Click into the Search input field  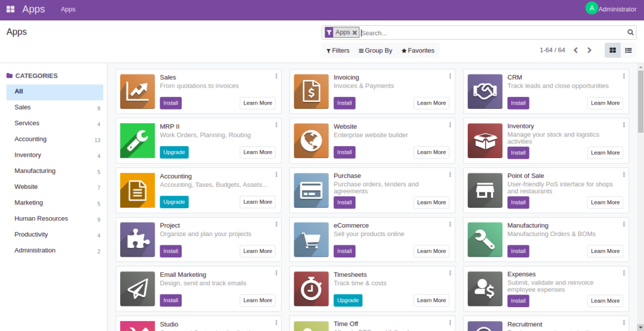[x=493, y=33]
